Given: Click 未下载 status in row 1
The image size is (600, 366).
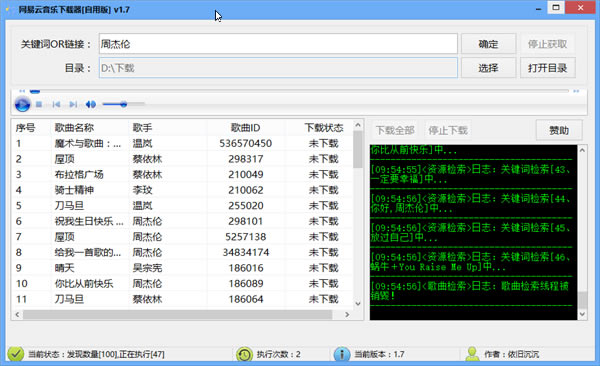Looking at the screenshot, I should coord(324,144).
